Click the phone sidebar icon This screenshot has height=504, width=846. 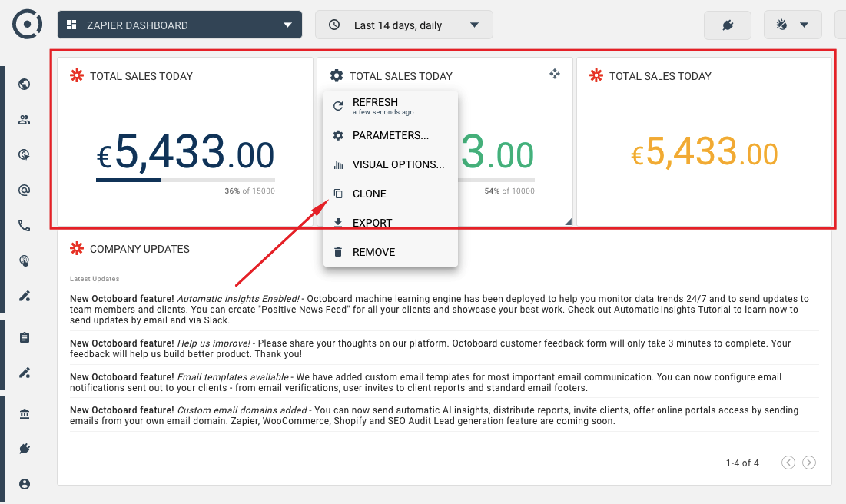[x=25, y=226]
